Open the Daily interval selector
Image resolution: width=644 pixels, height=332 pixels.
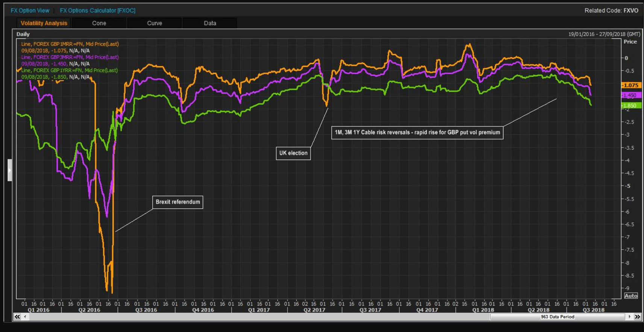tap(23, 34)
